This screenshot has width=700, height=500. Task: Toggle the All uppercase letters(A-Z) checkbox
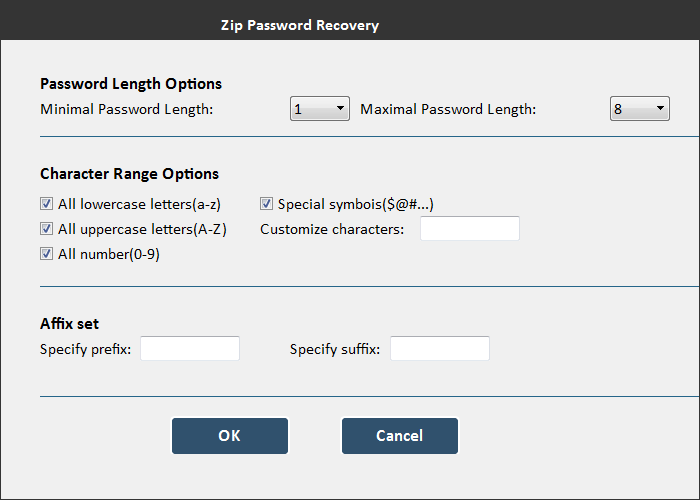pos(46,229)
